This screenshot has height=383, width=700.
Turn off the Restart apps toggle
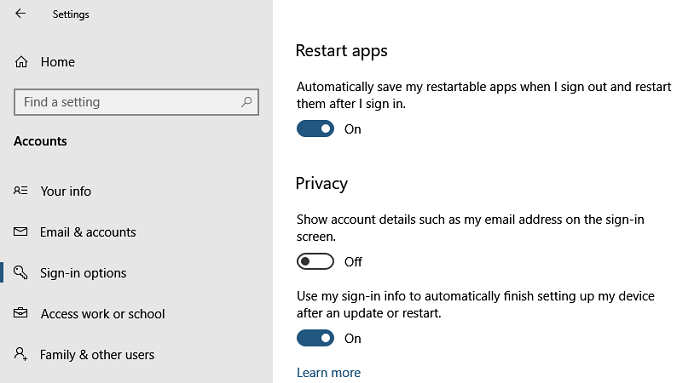315,129
